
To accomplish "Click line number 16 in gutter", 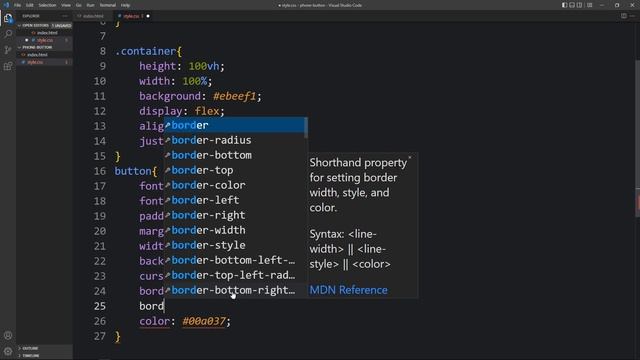I will [x=100, y=171].
